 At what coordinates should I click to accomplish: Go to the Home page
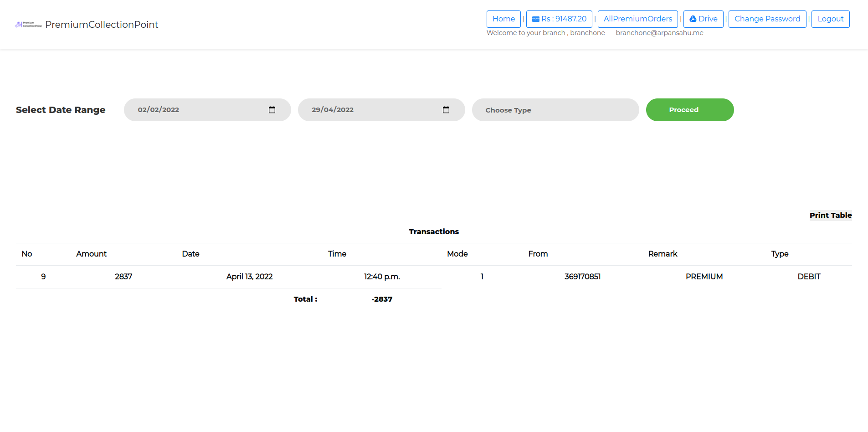coord(503,19)
